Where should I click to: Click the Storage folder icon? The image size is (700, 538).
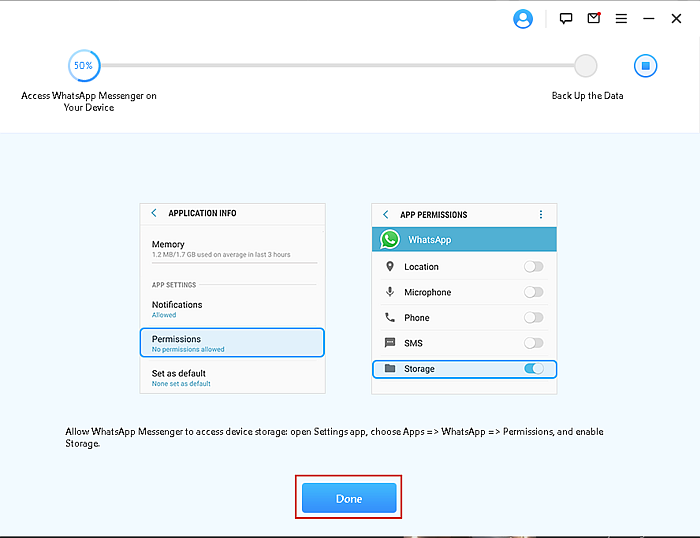tap(390, 368)
